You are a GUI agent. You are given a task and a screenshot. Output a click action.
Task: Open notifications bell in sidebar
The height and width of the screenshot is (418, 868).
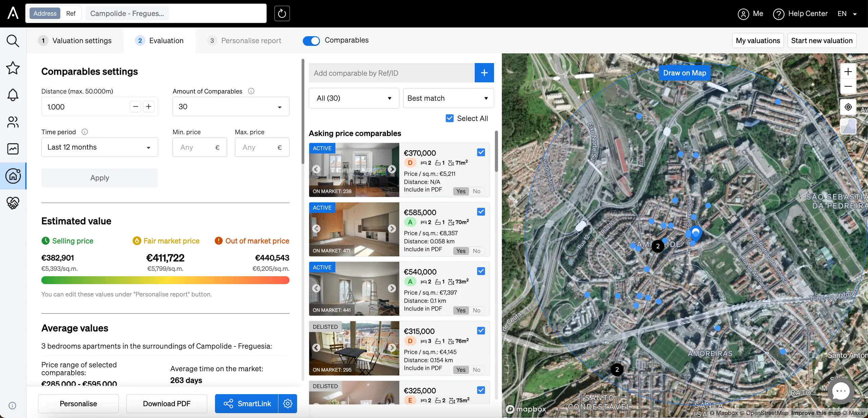point(13,95)
